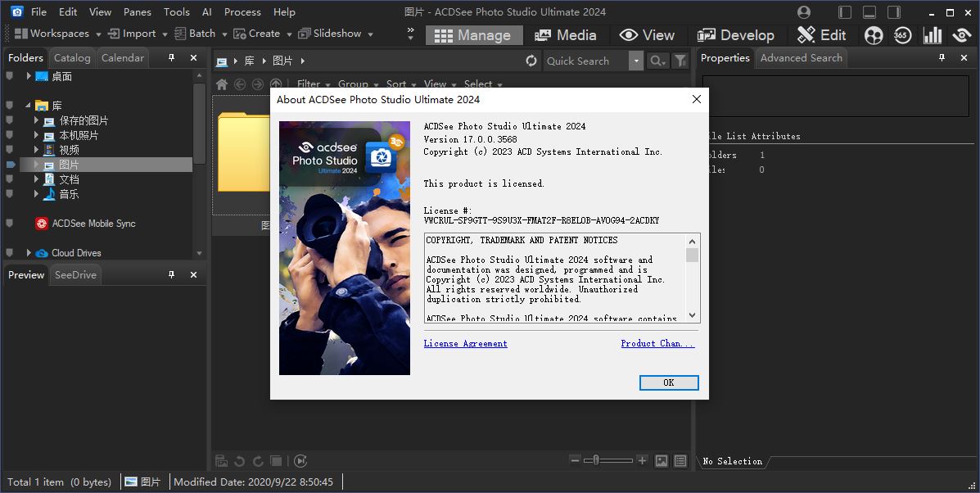Switch to the SeeDrive tab

(75, 275)
